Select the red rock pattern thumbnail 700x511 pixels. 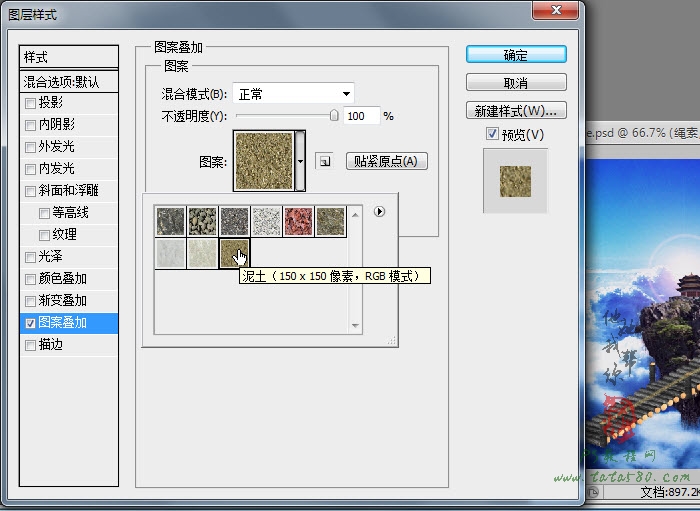[298, 221]
